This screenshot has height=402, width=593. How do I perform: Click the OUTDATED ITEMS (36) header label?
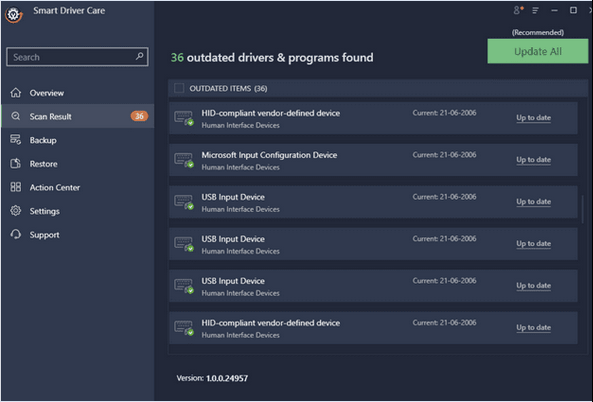(x=228, y=88)
